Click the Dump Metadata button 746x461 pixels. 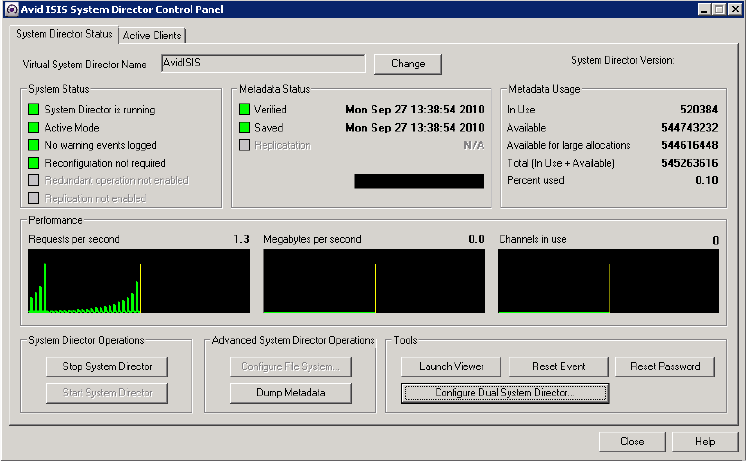291,393
